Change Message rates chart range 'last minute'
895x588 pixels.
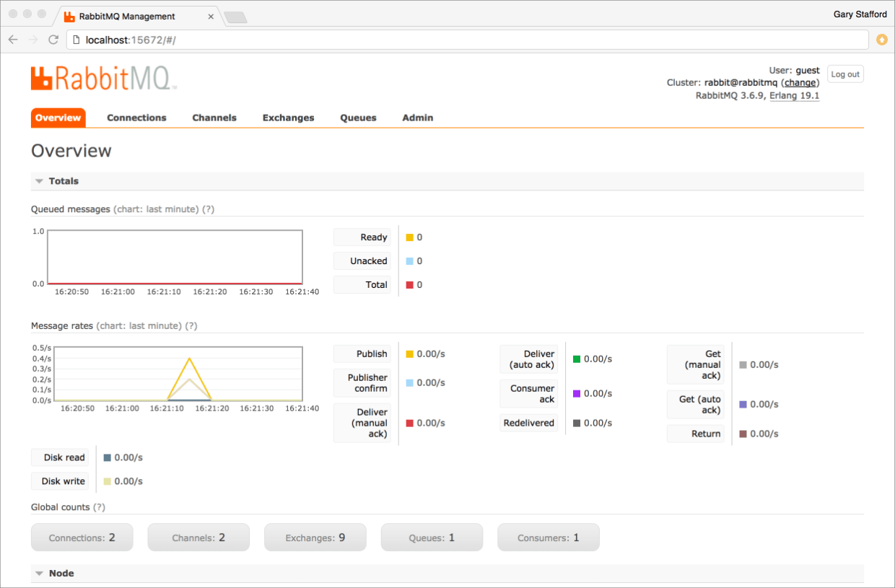[139, 326]
